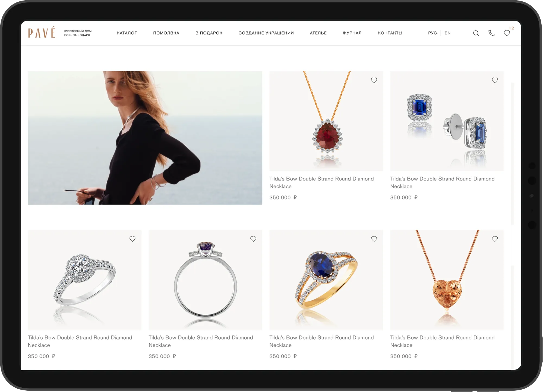Favorite the diamond halo ring

tap(132, 239)
